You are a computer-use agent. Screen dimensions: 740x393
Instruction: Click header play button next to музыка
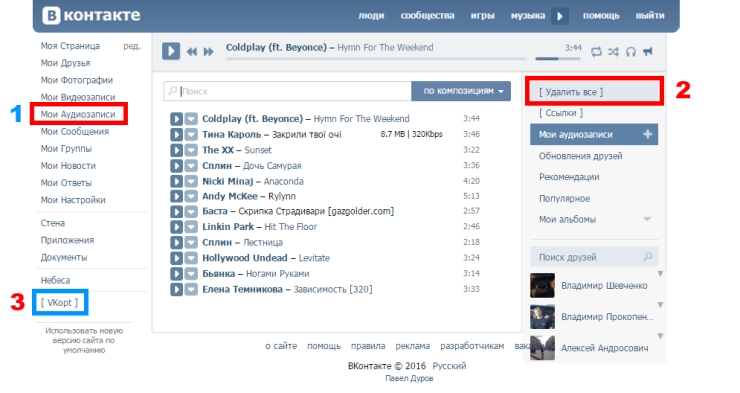pyautogui.click(x=560, y=17)
